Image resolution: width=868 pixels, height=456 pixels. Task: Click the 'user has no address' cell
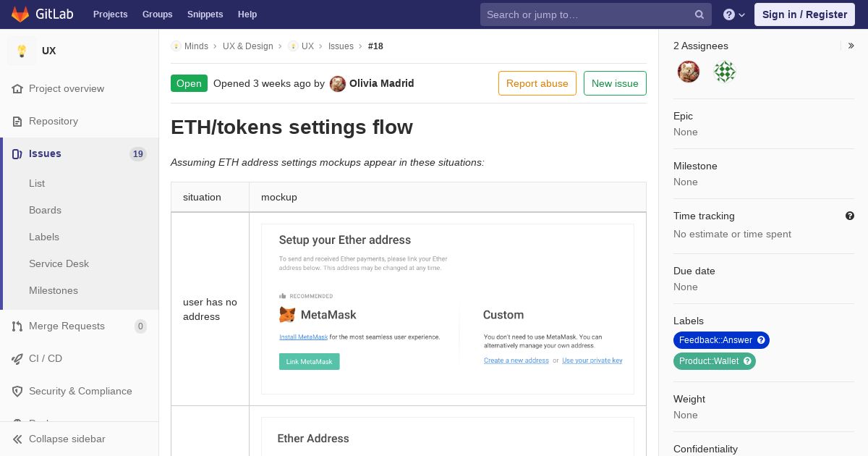(x=210, y=309)
